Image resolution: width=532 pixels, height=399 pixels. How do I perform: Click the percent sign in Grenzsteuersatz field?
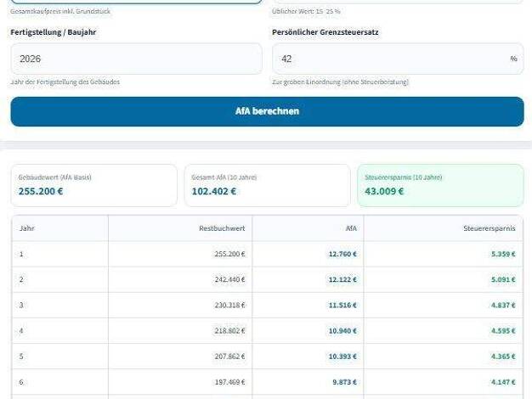[513, 59]
